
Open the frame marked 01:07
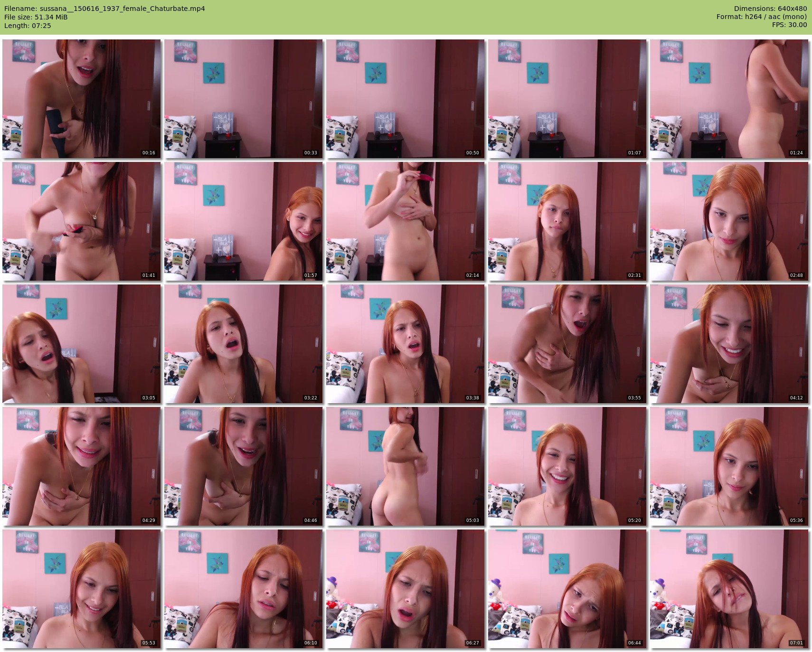[567, 99]
